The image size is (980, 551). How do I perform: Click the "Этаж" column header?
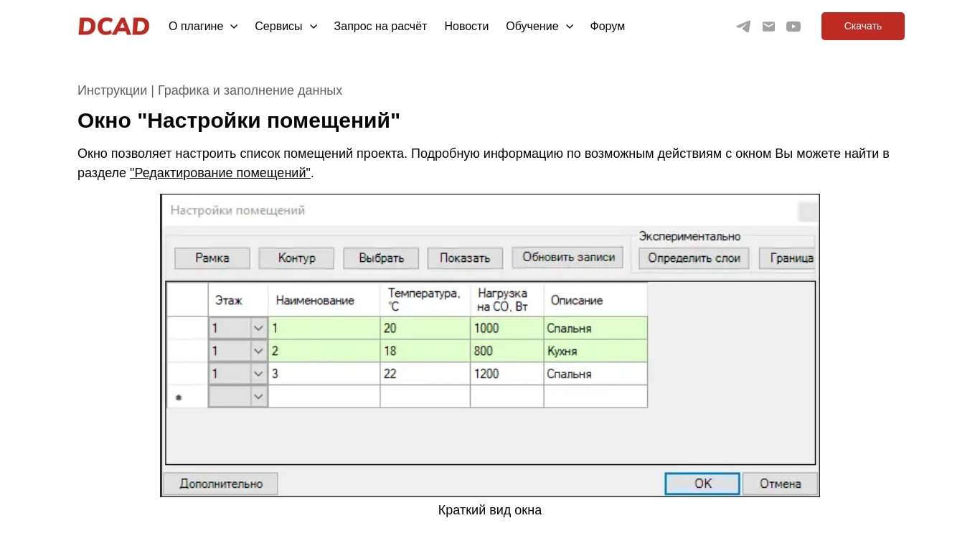click(238, 300)
